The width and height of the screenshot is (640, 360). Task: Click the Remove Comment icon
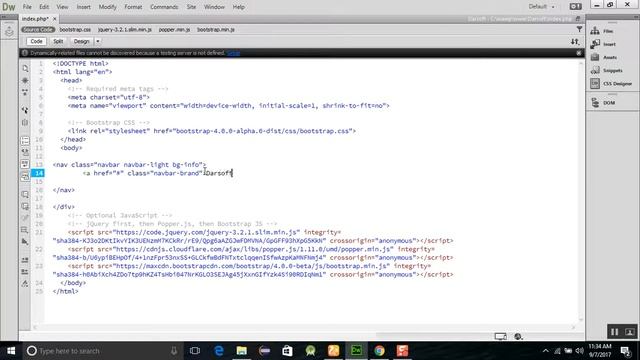point(25,206)
